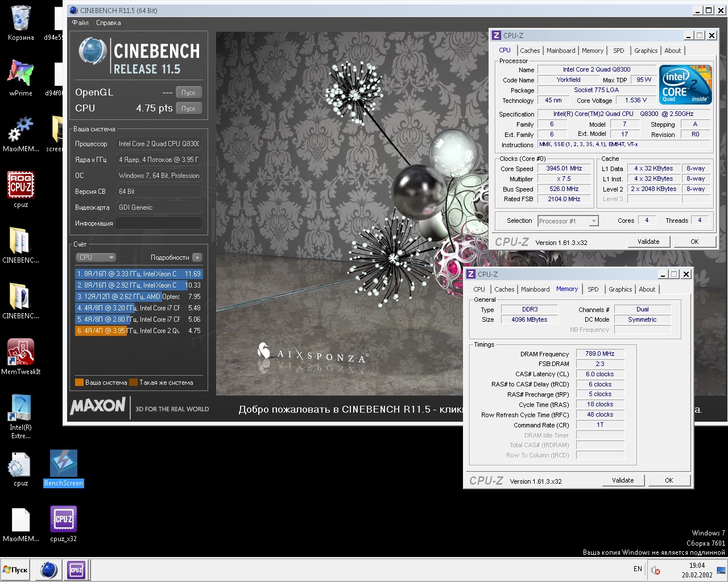Open About tab in upper CPU-Z

coord(673,51)
